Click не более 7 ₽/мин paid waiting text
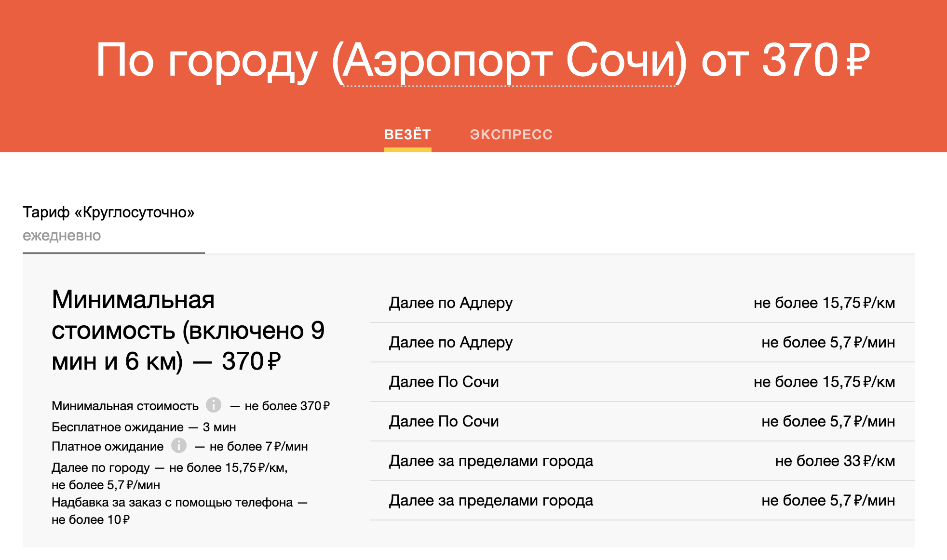The height and width of the screenshot is (560, 947). pos(258,447)
